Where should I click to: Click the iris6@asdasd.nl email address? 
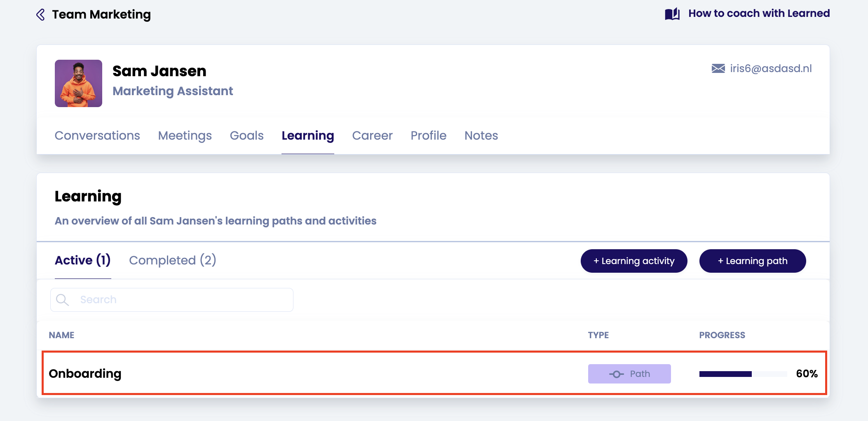coord(771,68)
